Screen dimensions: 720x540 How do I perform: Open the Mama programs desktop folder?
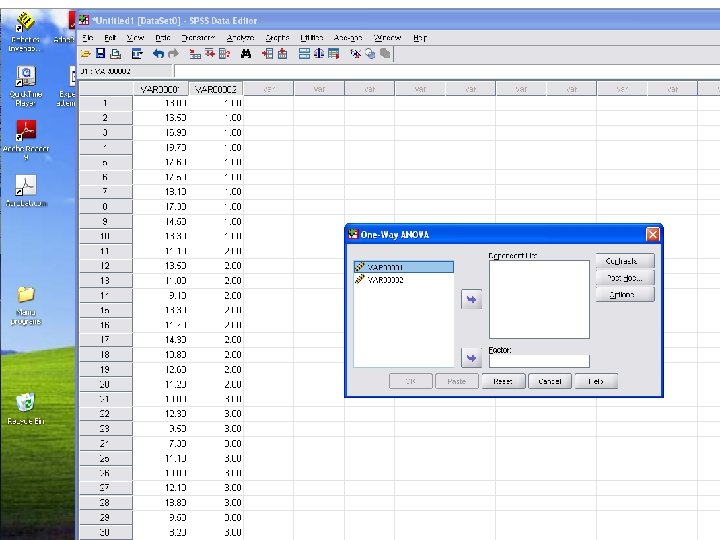click(x=26, y=305)
